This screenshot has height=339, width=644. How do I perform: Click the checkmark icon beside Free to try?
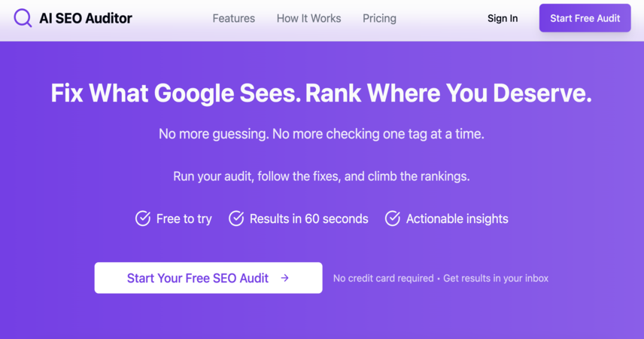point(143,218)
